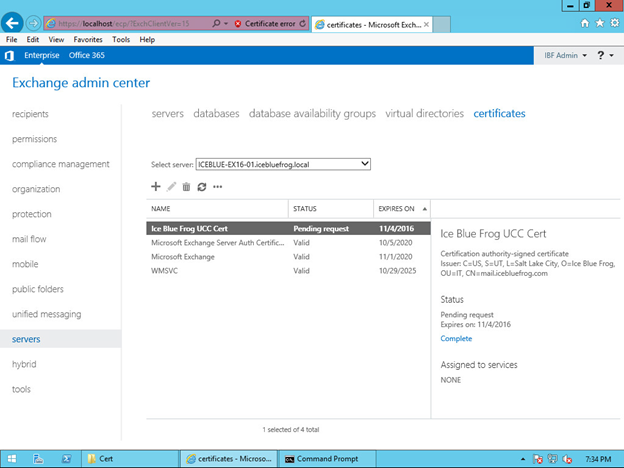
Task: Open Favorites star icon in browser
Action: [x=600, y=23]
